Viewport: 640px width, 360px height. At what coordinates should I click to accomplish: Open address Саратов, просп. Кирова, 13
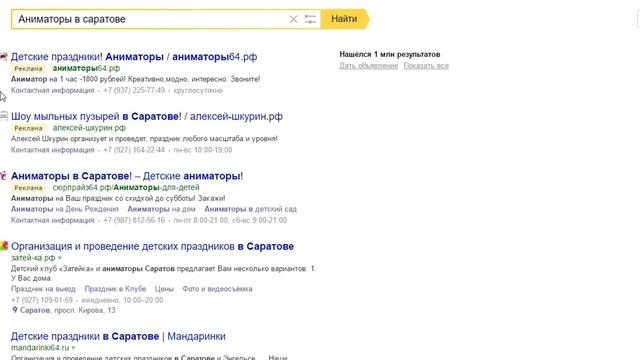click(x=67, y=310)
